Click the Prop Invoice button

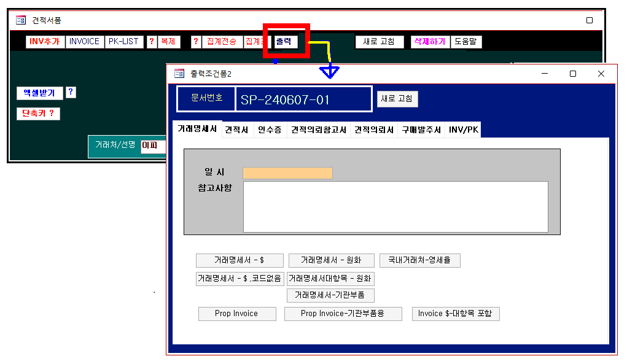click(237, 314)
